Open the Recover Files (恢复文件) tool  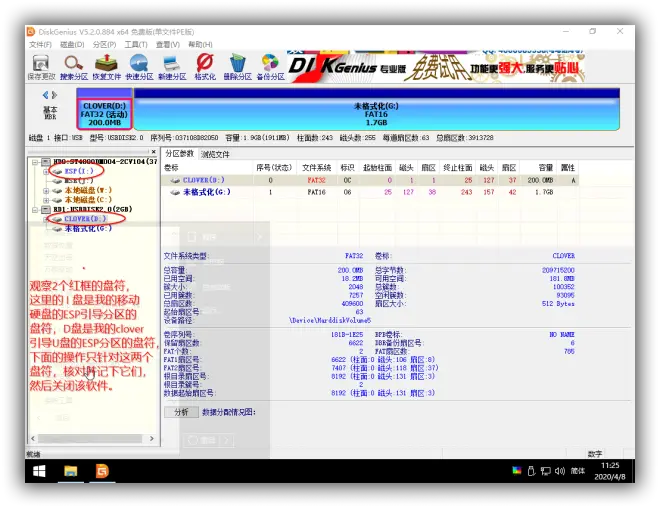[x=106, y=67]
